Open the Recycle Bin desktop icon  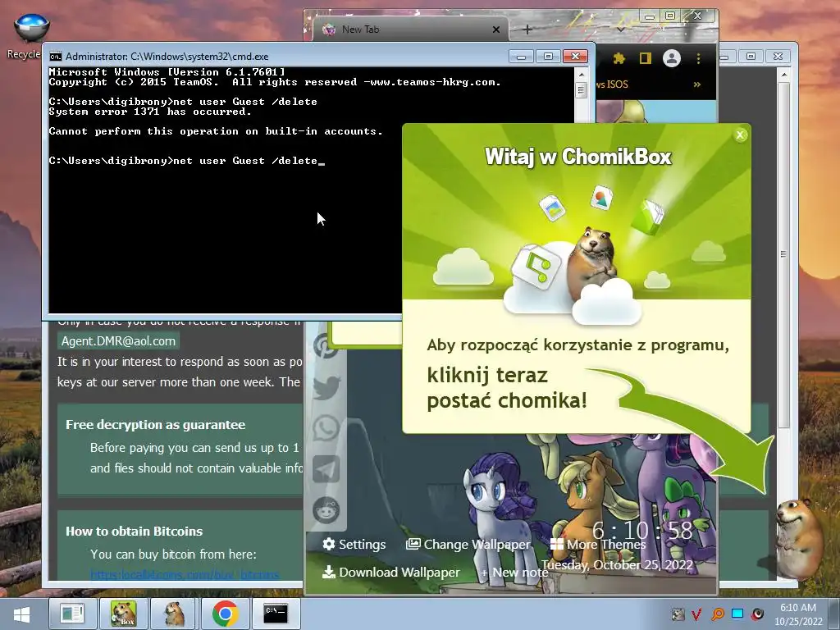30,36
